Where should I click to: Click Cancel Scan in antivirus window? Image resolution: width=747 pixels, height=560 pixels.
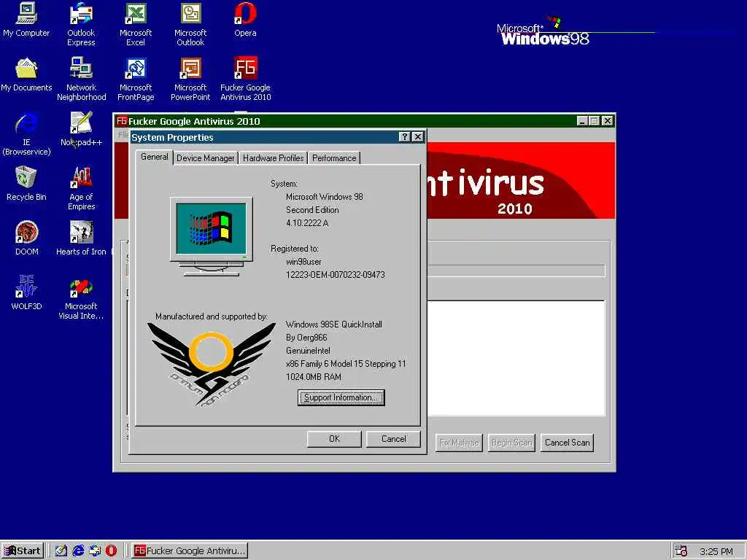pos(567,443)
